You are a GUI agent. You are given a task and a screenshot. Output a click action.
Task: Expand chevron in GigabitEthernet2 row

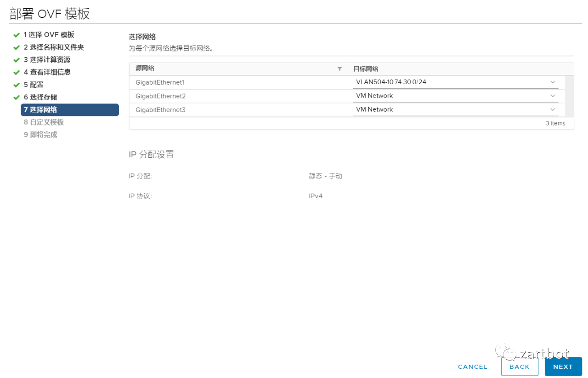(553, 96)
